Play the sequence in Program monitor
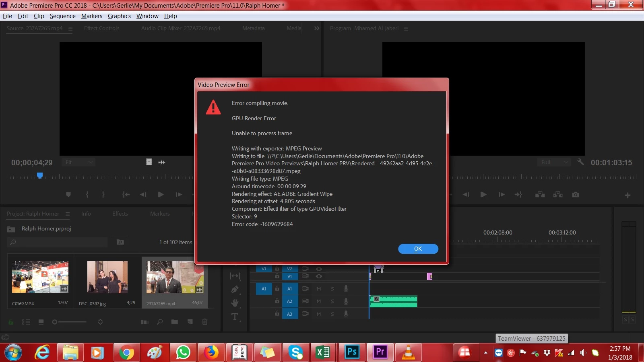644x362 pixels. pos(483,195)
